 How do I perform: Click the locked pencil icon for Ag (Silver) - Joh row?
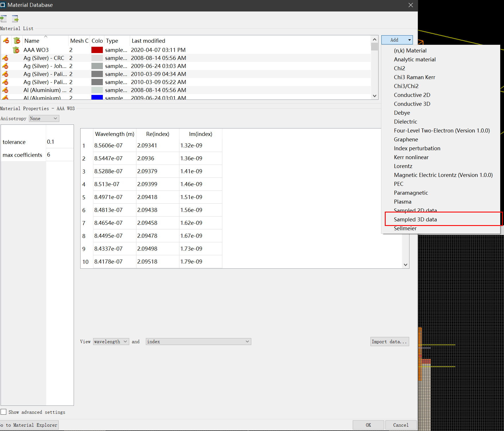(x=5, y=66)
